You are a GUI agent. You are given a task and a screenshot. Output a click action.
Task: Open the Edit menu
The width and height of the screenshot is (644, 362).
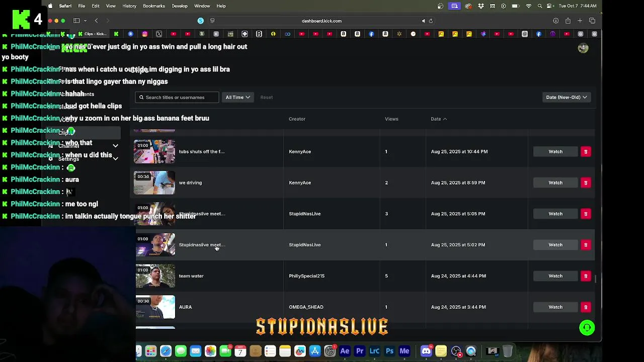(x=96, y=6)
